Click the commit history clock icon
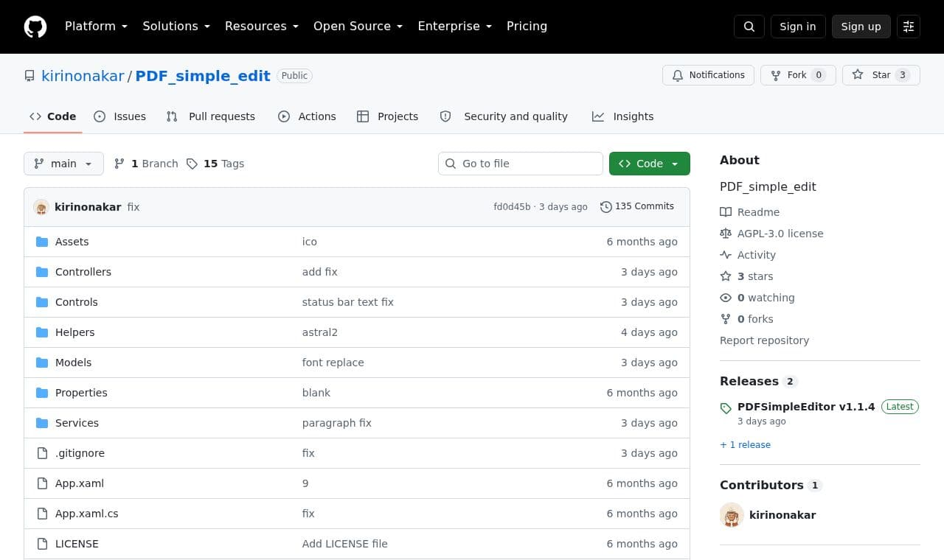Image resolution: width=944 pixels, height=560 pixels. point(606,207)
